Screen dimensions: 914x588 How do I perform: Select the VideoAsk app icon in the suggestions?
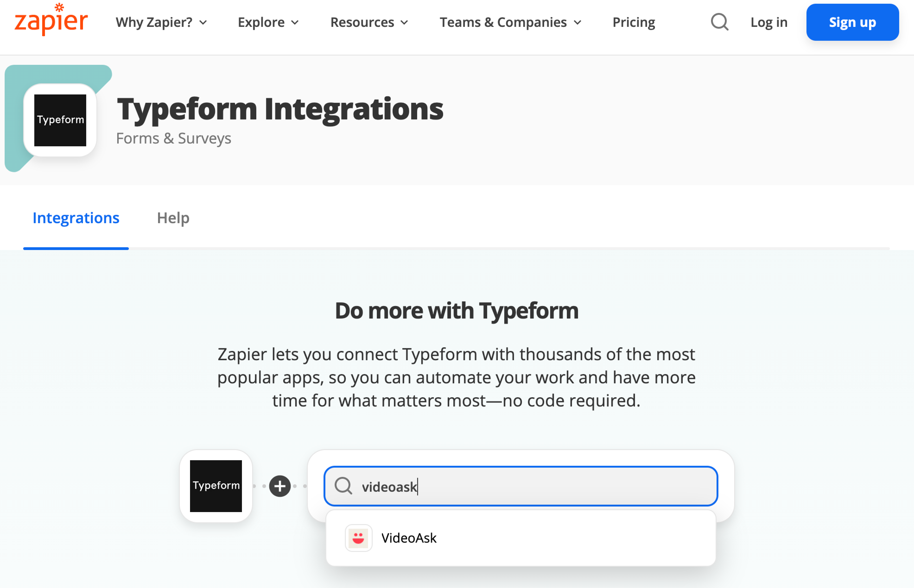359,538
